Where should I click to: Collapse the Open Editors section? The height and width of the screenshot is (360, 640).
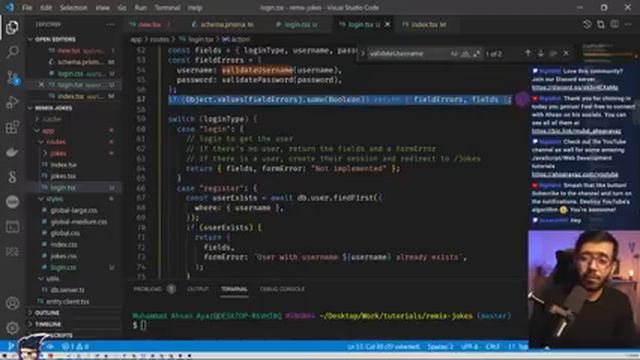pos(31,39)
